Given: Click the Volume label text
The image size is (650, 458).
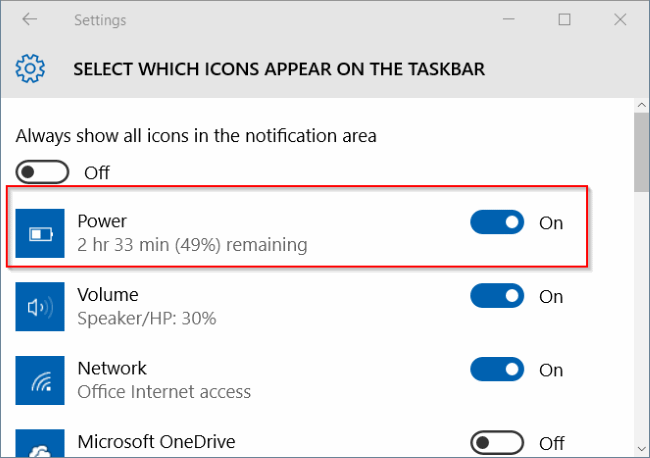Looking at the screenshot, I should pyautogui.click(x=107, y=295).
